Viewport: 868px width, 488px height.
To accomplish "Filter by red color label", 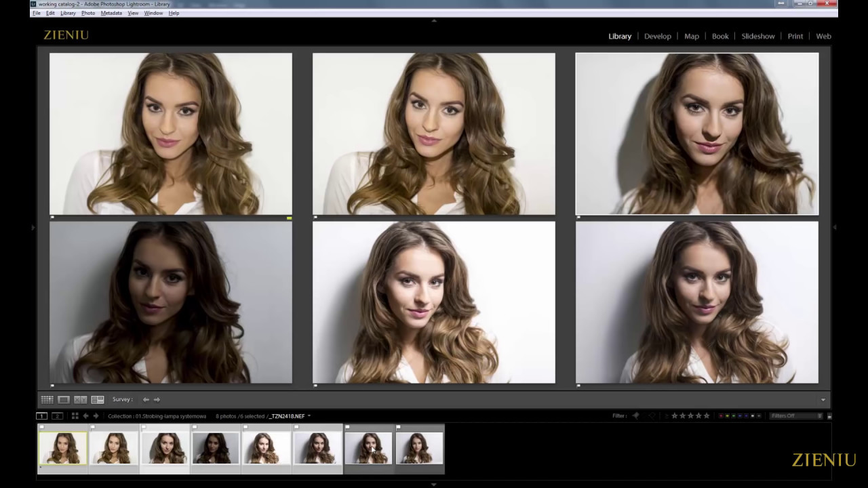I will pyautogui.click(x=721, y=416).
